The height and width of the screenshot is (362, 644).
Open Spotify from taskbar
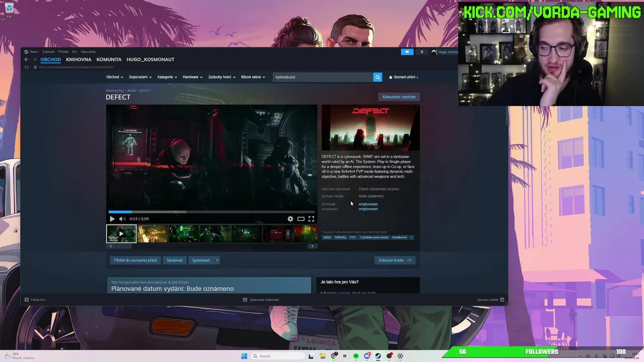(356, 356)
